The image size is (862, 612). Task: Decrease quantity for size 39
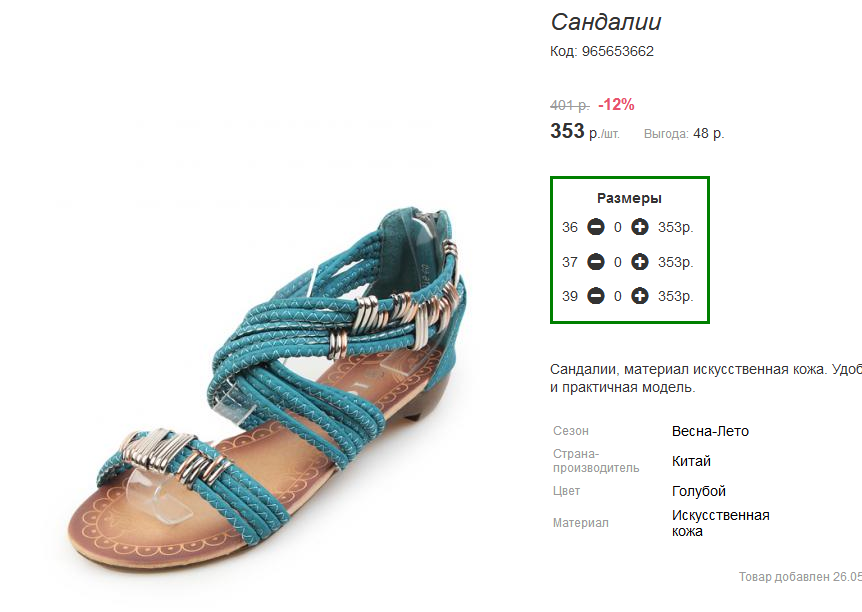[595, 296]
